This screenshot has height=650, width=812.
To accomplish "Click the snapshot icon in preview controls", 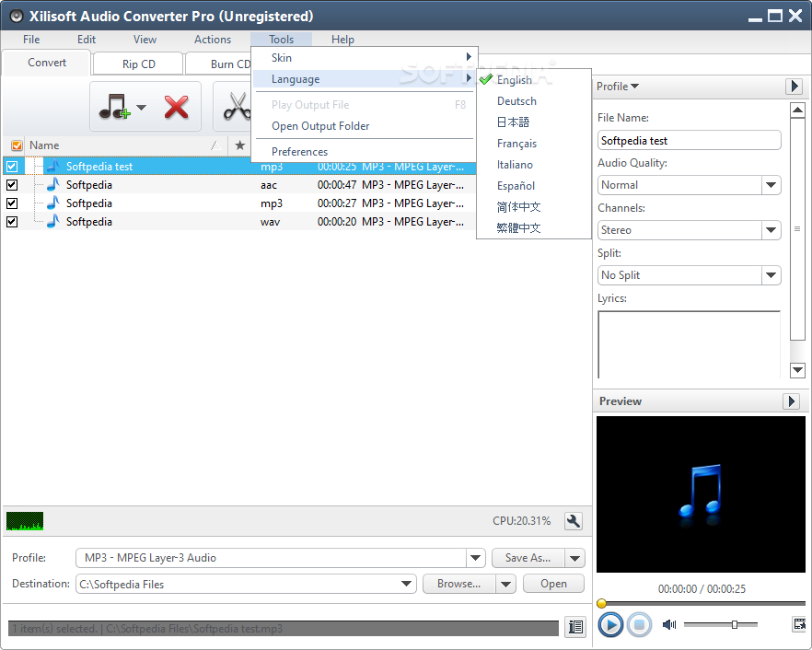I will 799,624.
